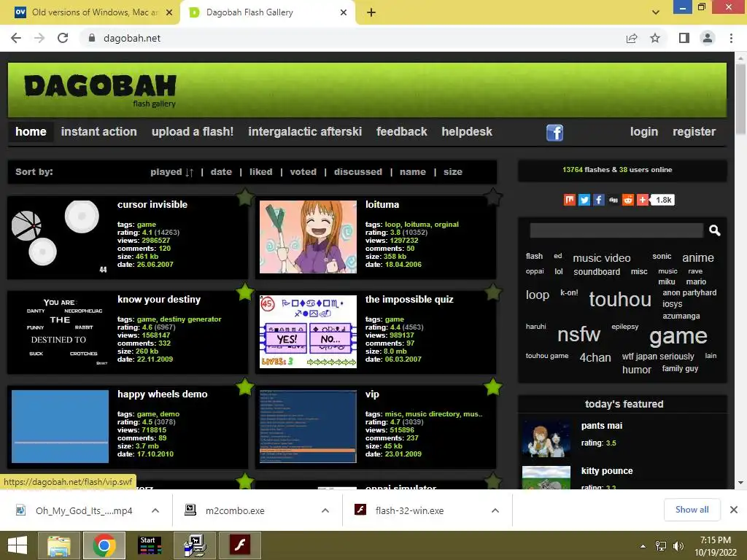747x560 pixels.
Task: Toggle the star on 'know your destiny'
Action: point(245,292)
